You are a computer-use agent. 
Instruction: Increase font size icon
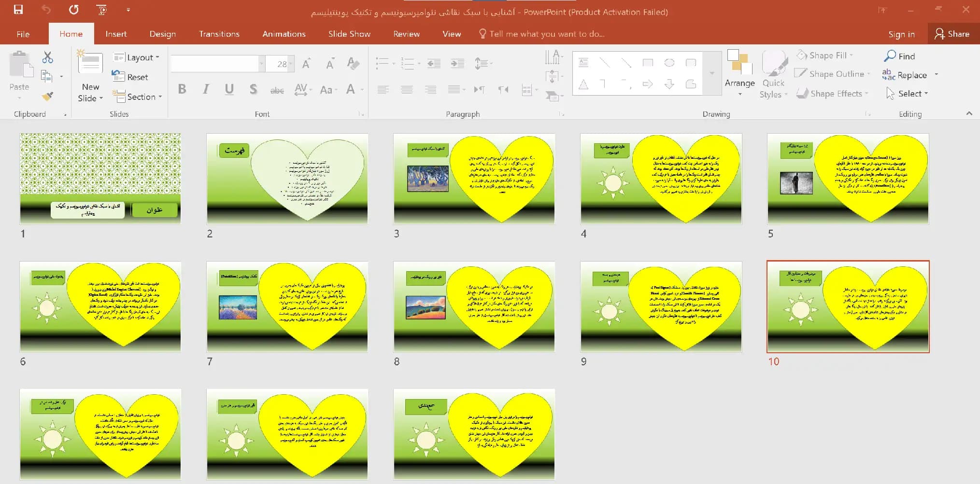[306, 64]
